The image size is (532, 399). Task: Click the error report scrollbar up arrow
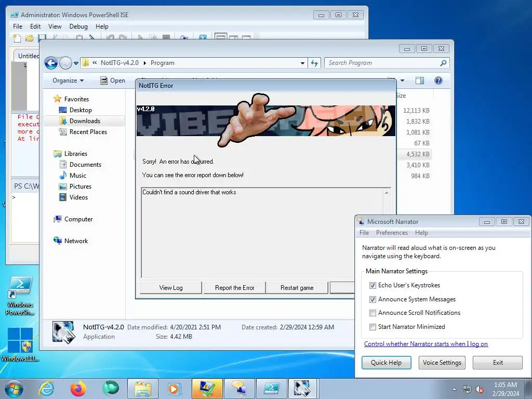[387, 193]
